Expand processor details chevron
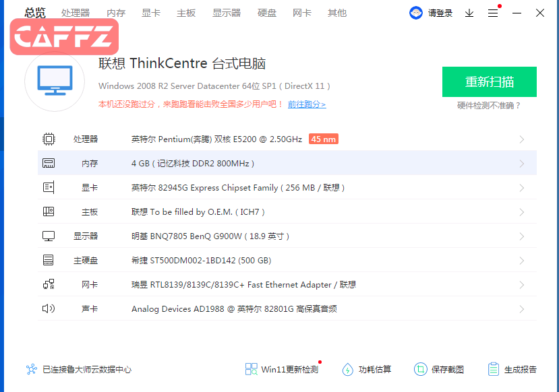This screenshot has width=559, height=392. coord(522,139)
